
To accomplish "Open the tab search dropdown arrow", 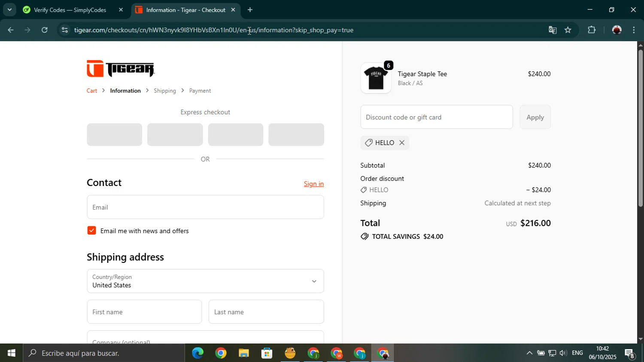I will [x=9, y=9].
